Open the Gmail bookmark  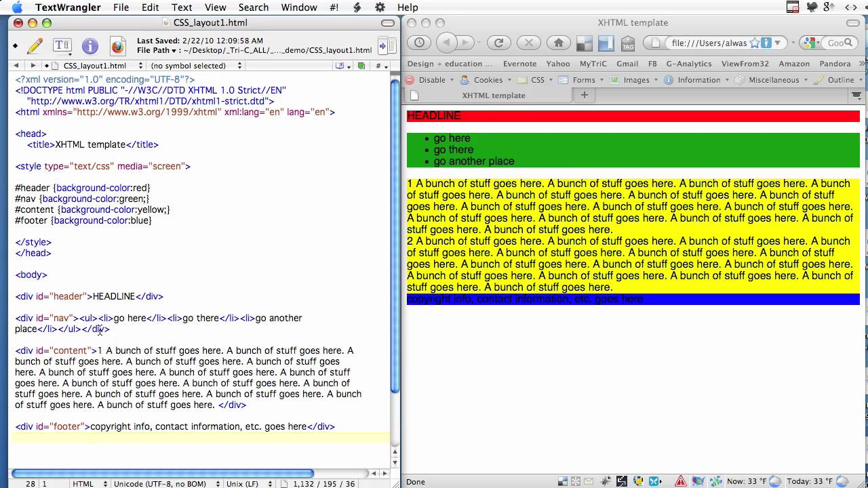coord(627,63)
